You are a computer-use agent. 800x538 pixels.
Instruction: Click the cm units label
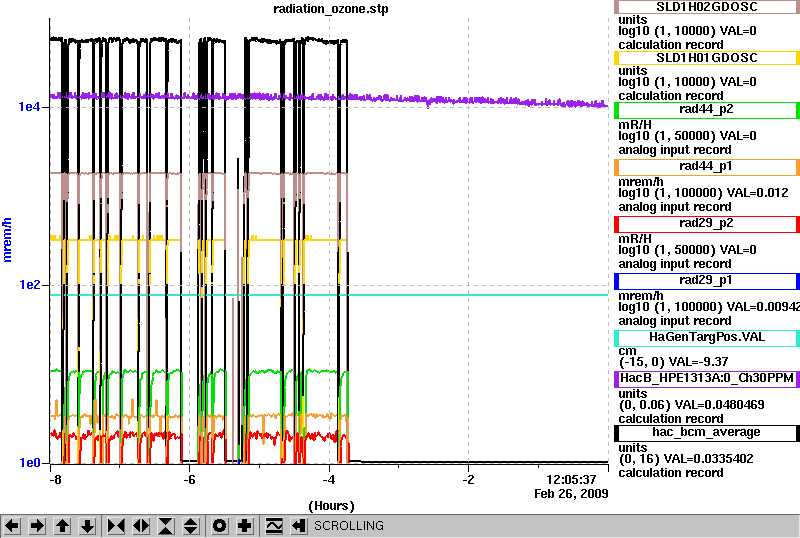point(627,351)
